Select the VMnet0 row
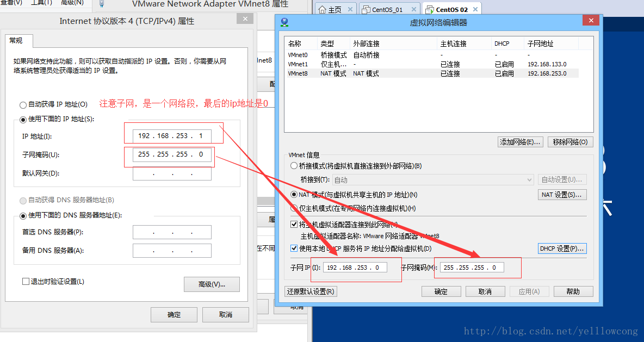 pos(434,54)
